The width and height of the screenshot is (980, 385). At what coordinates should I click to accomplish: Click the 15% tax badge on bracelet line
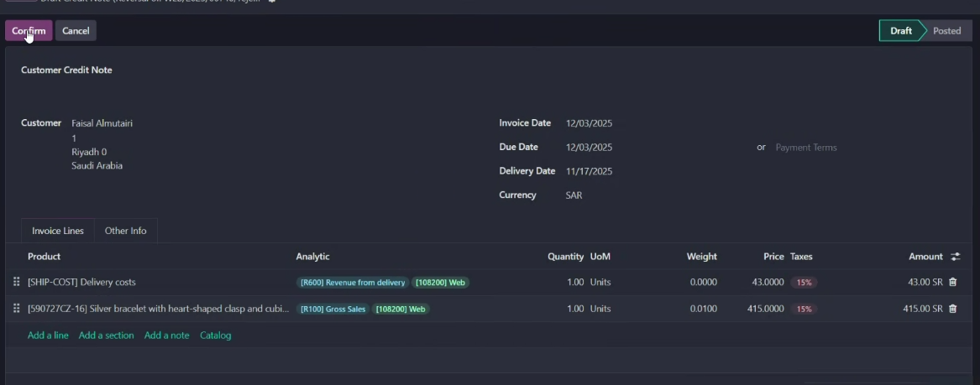804,309
